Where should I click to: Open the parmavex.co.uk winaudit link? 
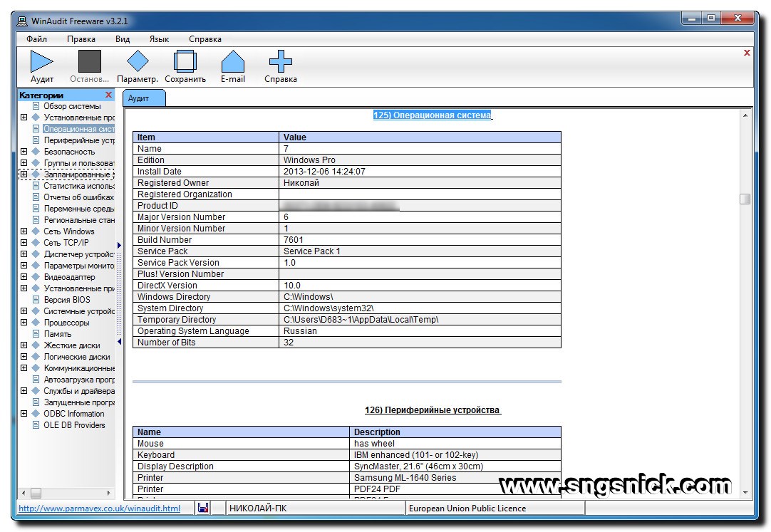pos(99,508)
